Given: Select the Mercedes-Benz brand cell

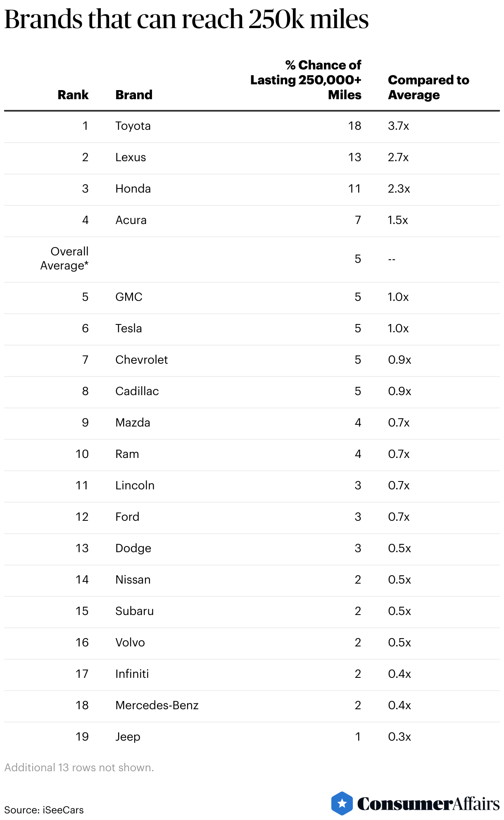Looking at the screenshot, I should pos(157,705).
